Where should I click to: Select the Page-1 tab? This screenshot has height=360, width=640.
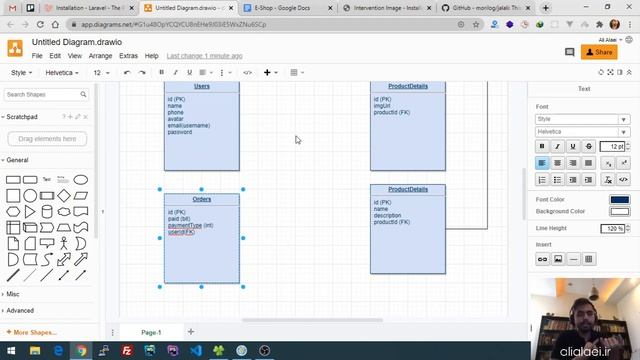[151, 332]
